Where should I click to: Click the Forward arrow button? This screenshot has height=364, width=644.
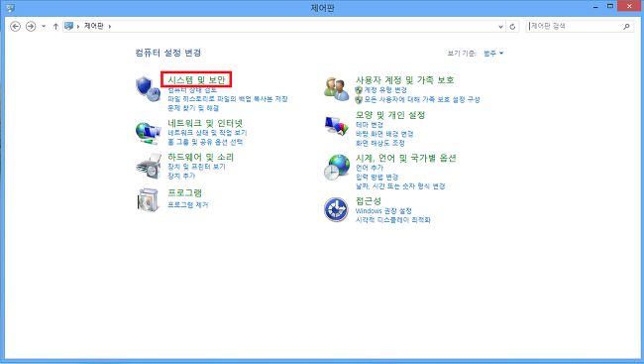coord(31,27)
